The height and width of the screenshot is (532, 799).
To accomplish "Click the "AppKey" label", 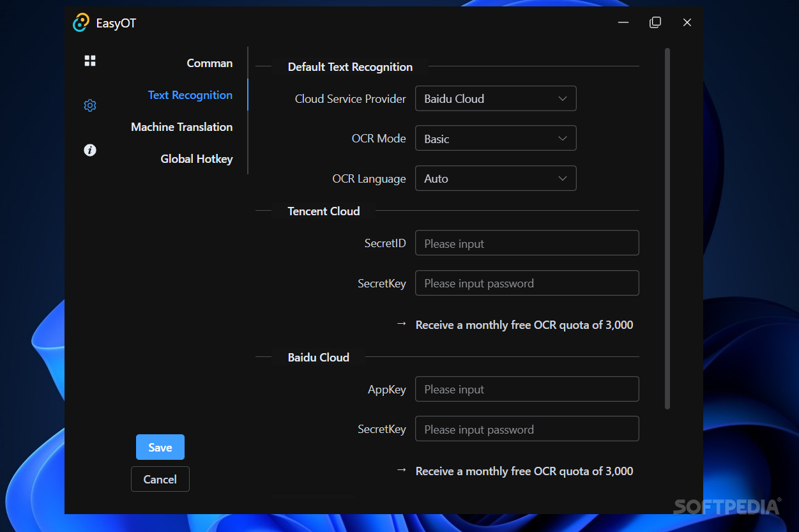I will point(387,390).
